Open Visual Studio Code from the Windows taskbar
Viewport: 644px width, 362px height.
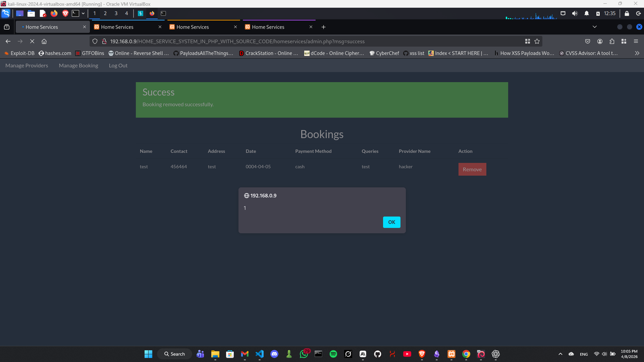coord(260,354)
